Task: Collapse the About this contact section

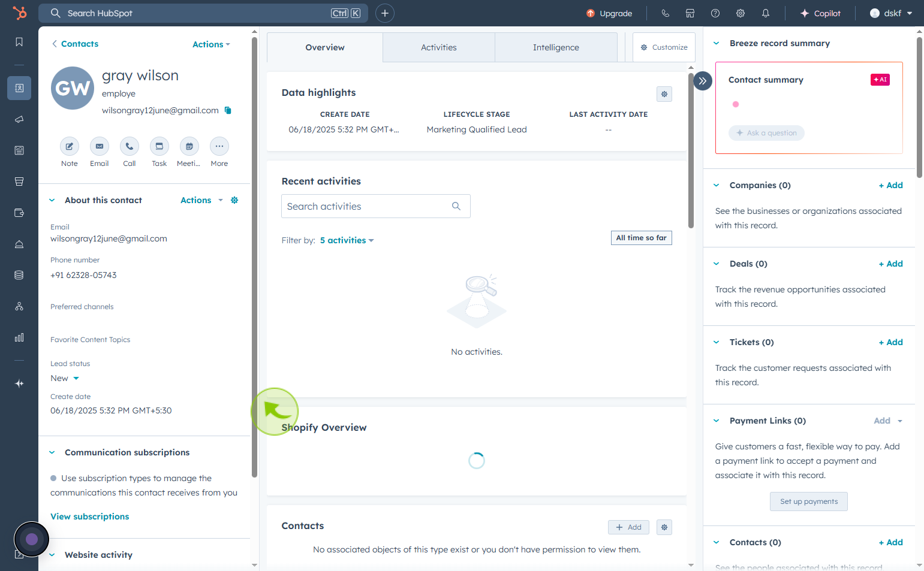Action: pyautogui.click(x=52, y=200)
